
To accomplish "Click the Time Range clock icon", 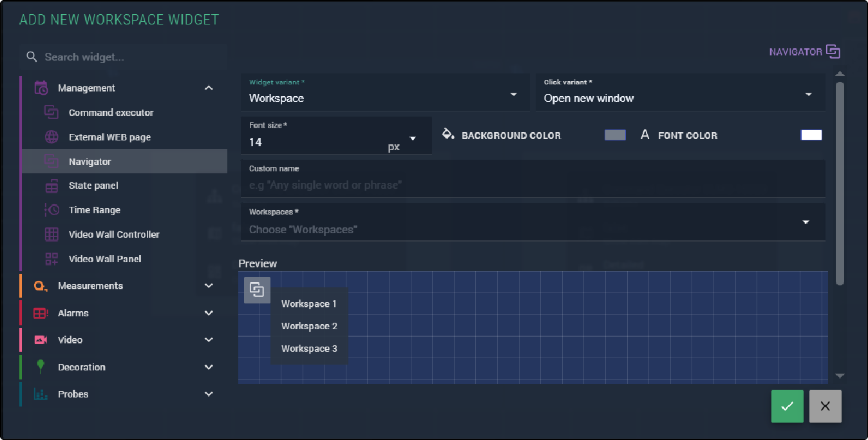I will [52, 210].
